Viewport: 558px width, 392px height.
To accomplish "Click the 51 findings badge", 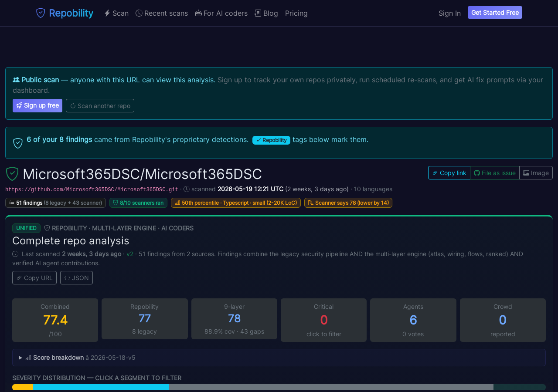I will (55, 203).
